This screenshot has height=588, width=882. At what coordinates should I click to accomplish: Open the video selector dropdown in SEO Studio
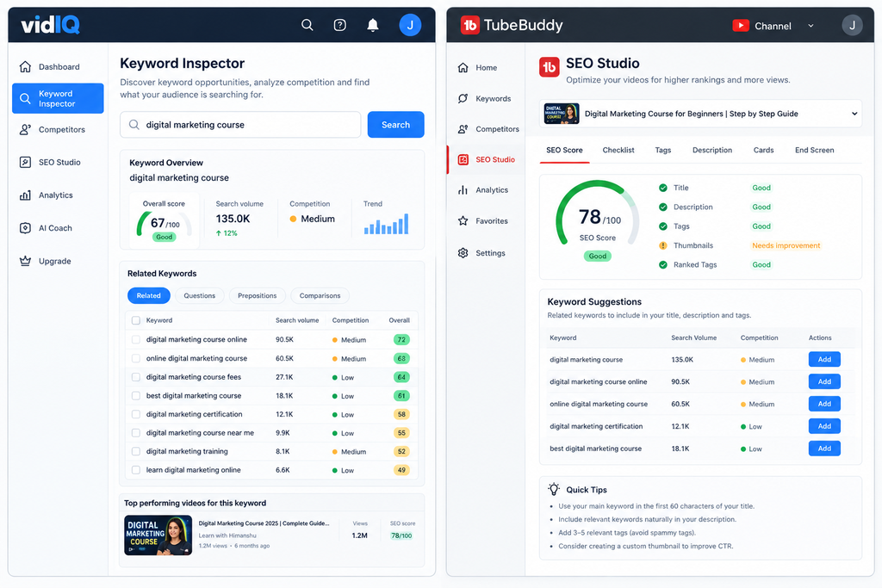point(700,114)
